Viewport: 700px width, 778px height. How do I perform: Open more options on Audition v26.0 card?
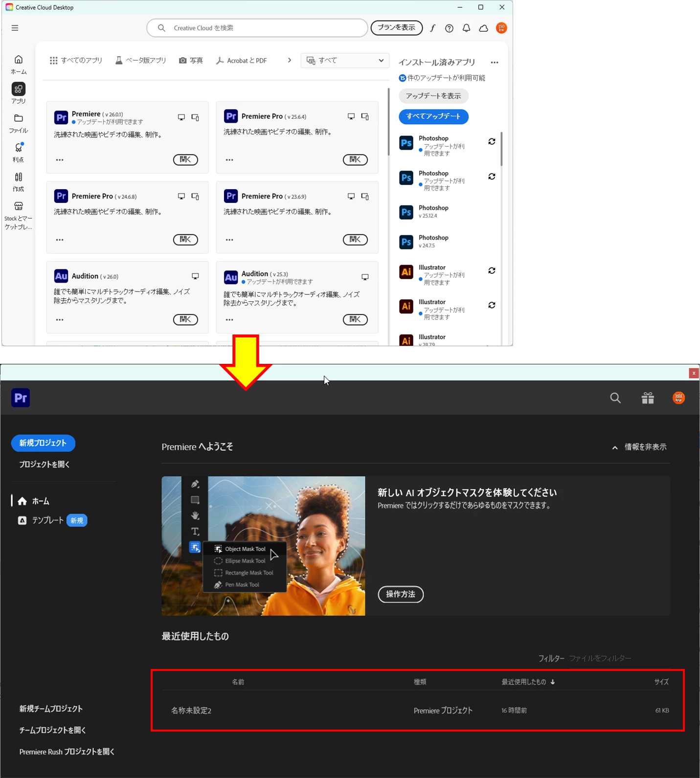tap(60, 320)
